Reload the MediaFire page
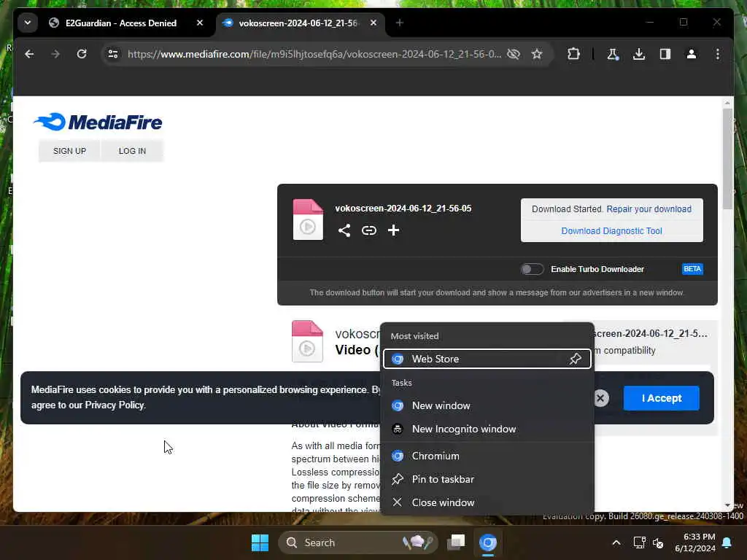Image resolution: width=747 pixels, height=560 pixels. pyautogui.click(x=82, y=54)
